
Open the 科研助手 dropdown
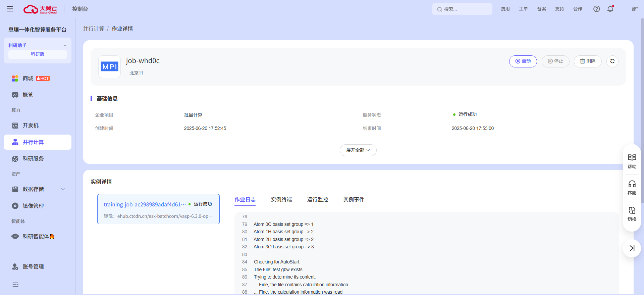tap(38, 45)
